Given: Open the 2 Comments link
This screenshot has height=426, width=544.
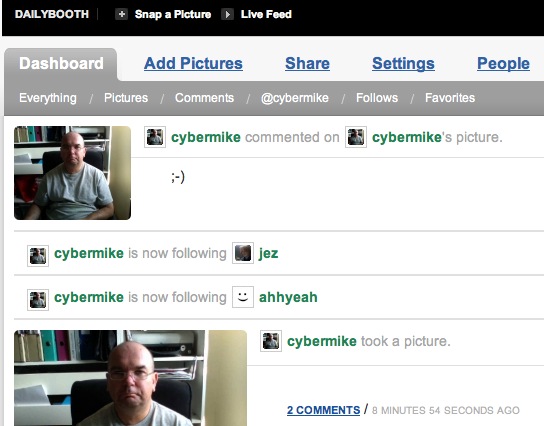Looking at the screenshot, I should click(x=323, y=410).
